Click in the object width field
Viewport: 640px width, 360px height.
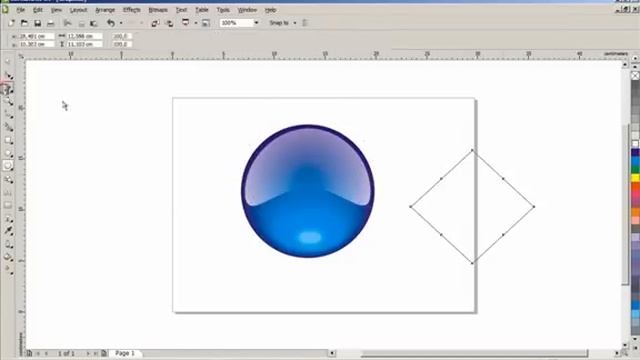click(84, 36)
